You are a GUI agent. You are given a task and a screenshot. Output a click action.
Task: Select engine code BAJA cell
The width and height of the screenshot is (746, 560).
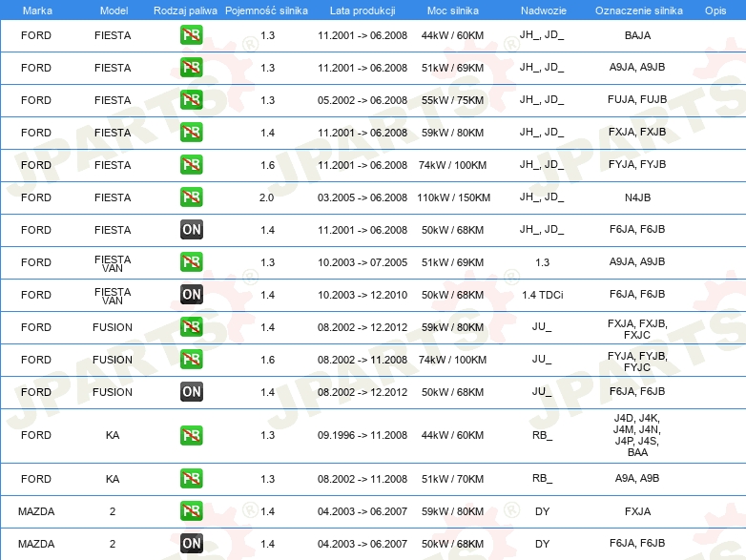[637, 35]
